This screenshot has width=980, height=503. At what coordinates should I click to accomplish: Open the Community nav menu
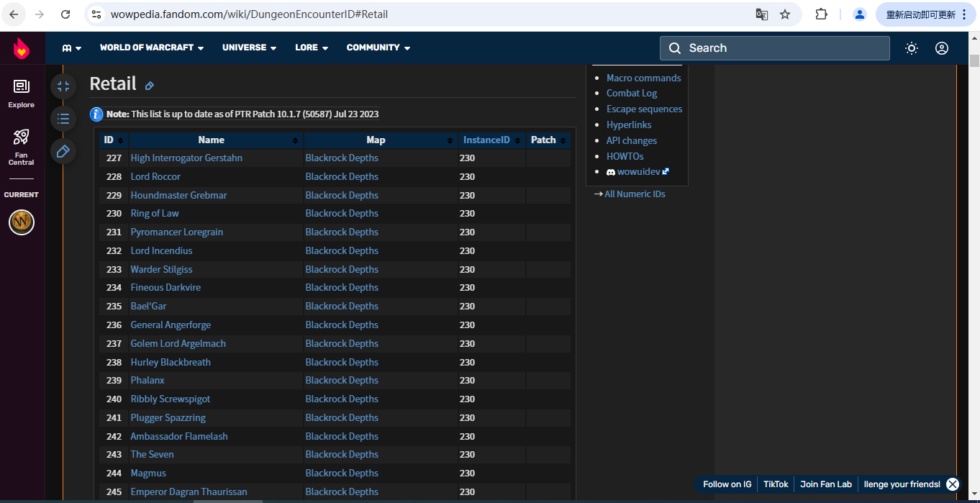click(x=378, y=47)
